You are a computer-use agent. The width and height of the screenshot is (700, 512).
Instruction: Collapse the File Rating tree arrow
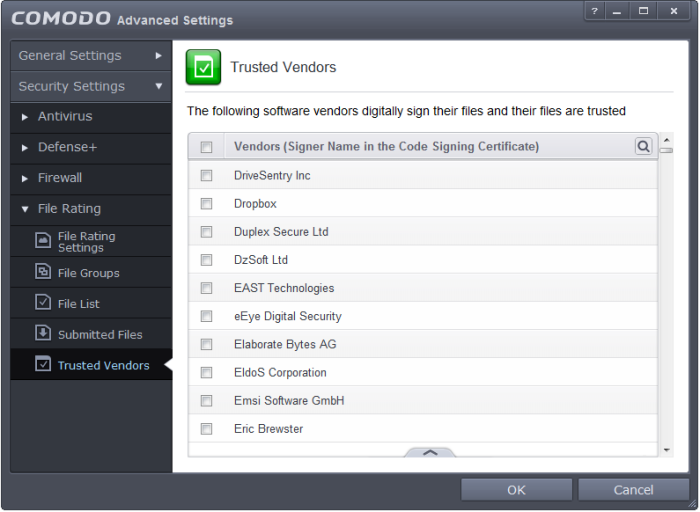tap(25, 209)
